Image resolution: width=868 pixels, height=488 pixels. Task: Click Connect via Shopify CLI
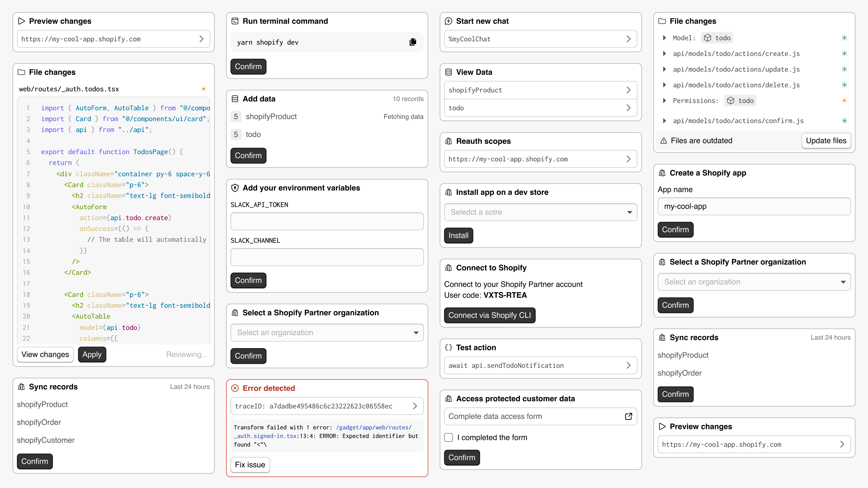click(490, 315)
